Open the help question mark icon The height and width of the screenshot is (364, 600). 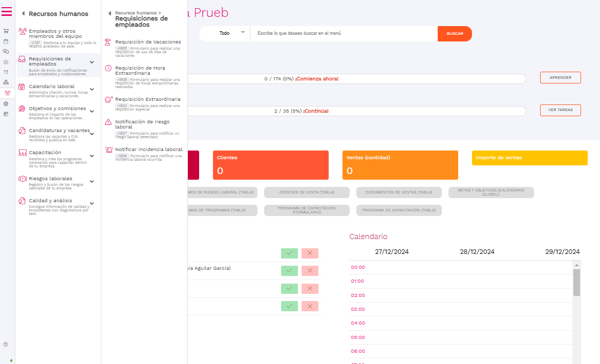6,345
